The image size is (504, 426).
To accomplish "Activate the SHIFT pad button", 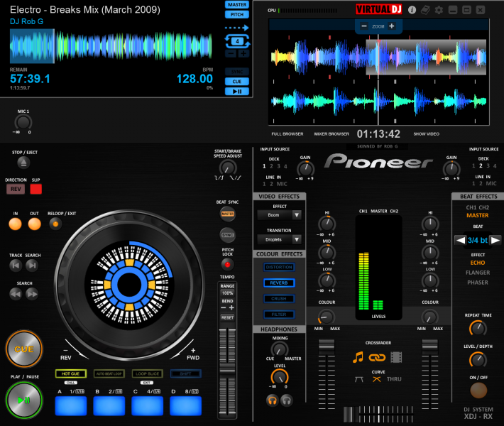I will pos(185,373).
